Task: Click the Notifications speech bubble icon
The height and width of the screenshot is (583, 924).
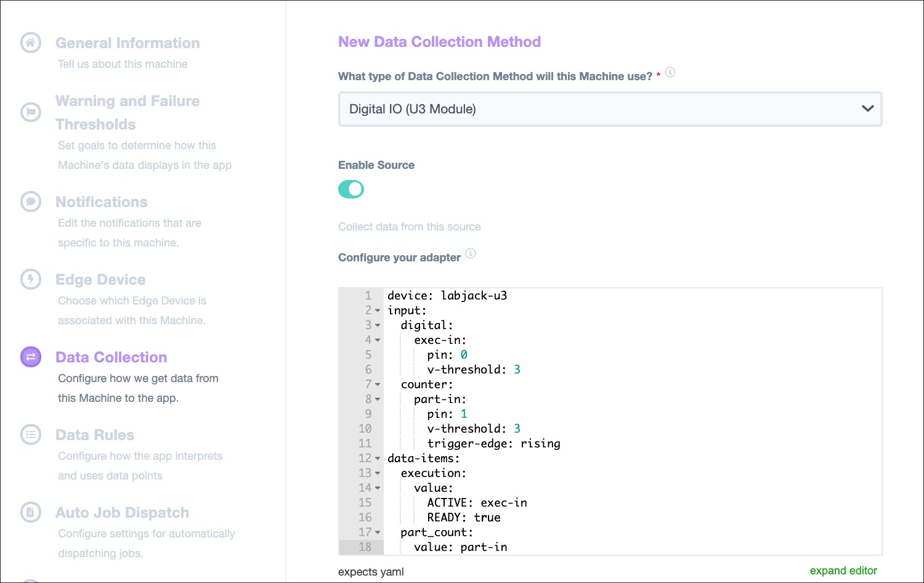Action: pos(31,202)
